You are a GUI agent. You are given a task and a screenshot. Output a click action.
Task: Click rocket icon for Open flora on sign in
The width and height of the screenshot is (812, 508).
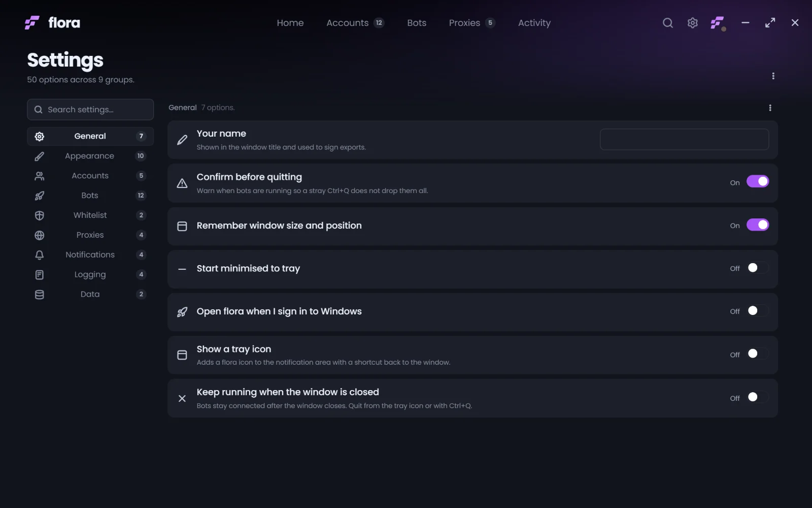click(182, 312)
